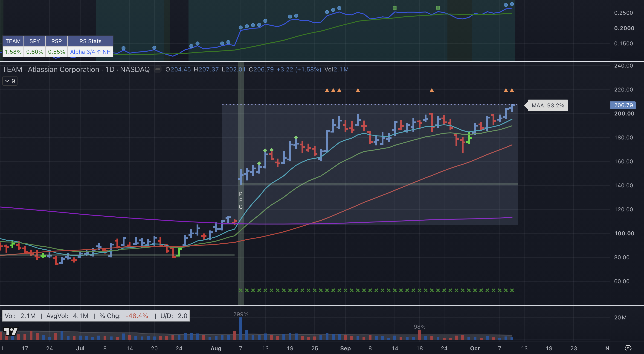
Task: Click the Oct label on time axis
Action: coord(475,348)
